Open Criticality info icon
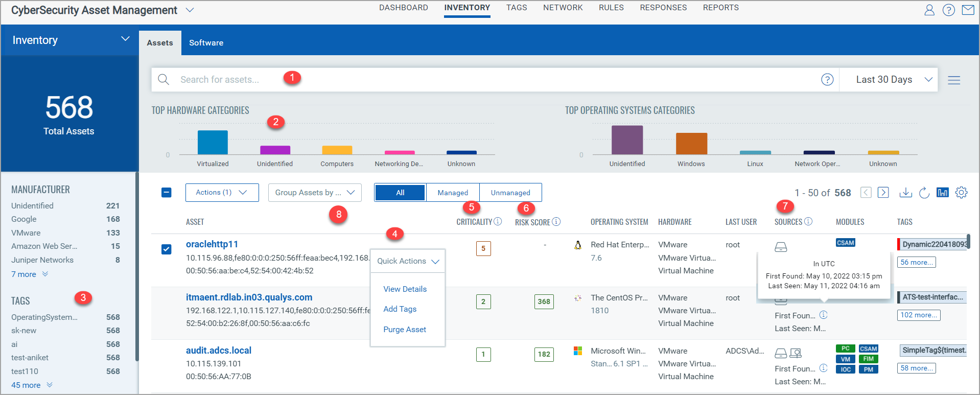This screenshot has height=395, width=980. pos(498,221)
